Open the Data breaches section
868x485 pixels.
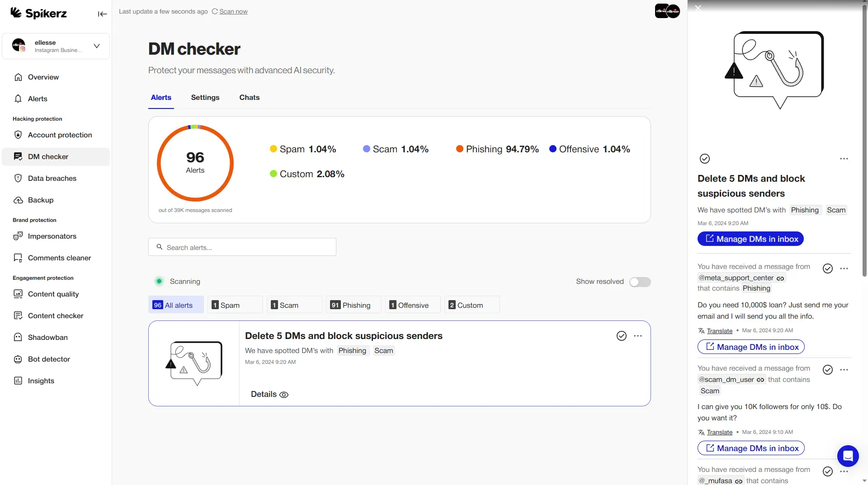tap(51, 178)
